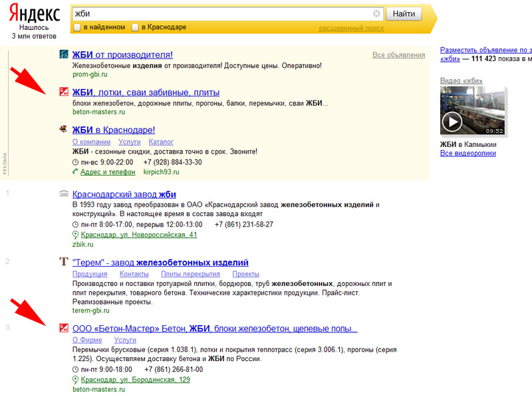Open Все видеоролики link

(468, 154)
